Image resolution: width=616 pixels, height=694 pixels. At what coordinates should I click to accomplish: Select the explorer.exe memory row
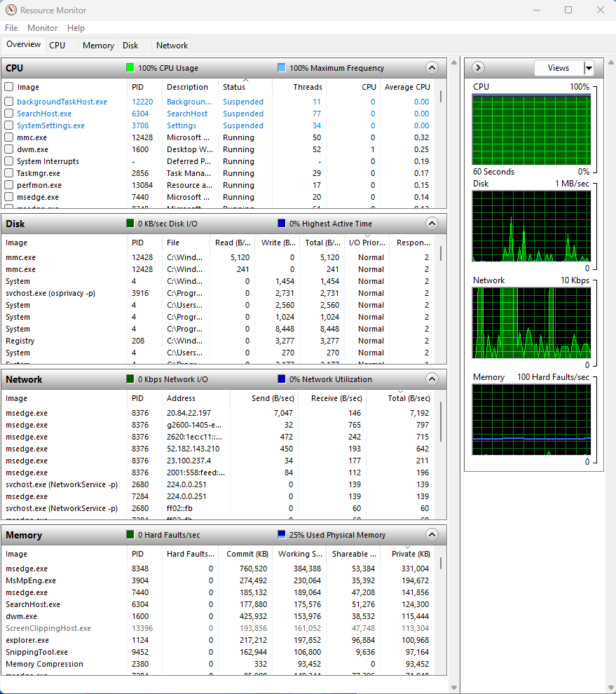pyautogui.click(x=218, y=640)
